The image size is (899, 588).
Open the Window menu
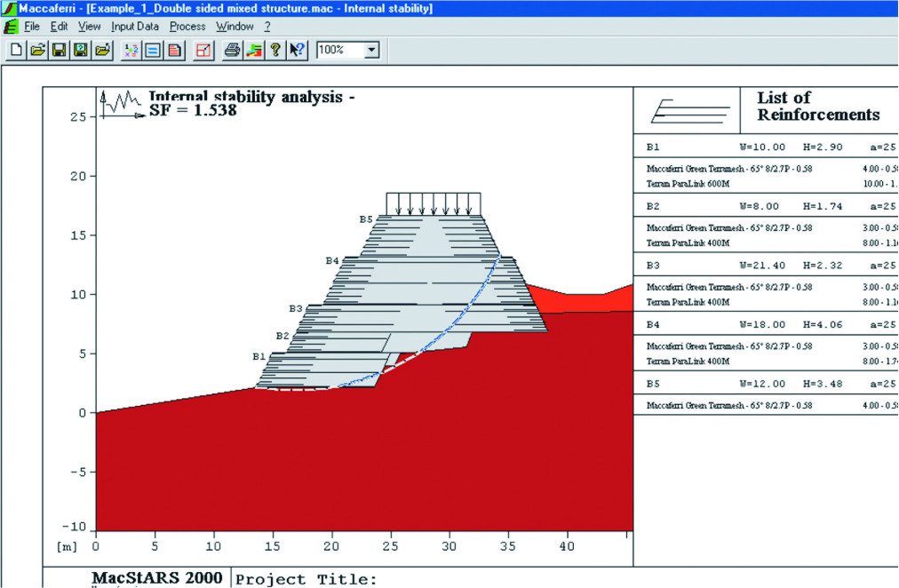pos(235,27)
